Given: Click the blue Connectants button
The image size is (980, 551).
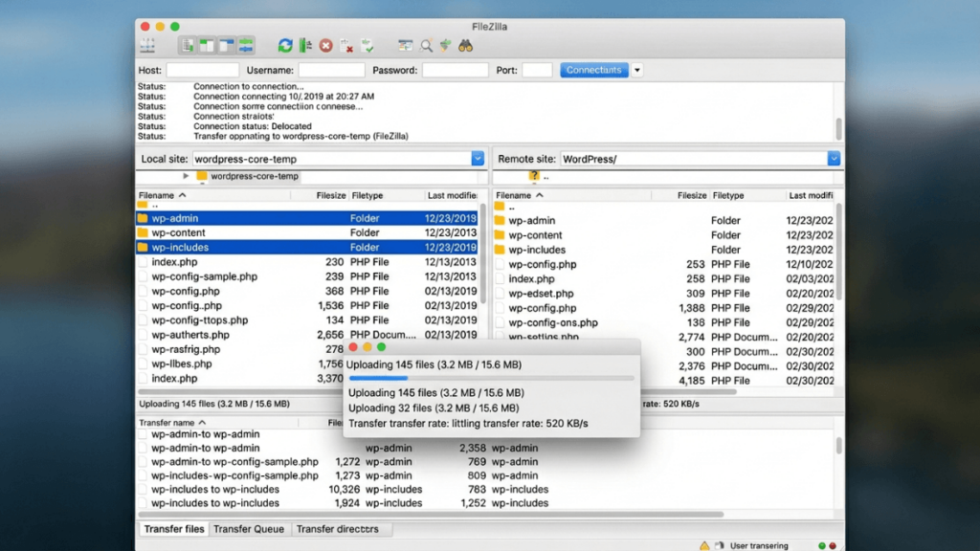Looking at the screenshot, I should (593, 70).
